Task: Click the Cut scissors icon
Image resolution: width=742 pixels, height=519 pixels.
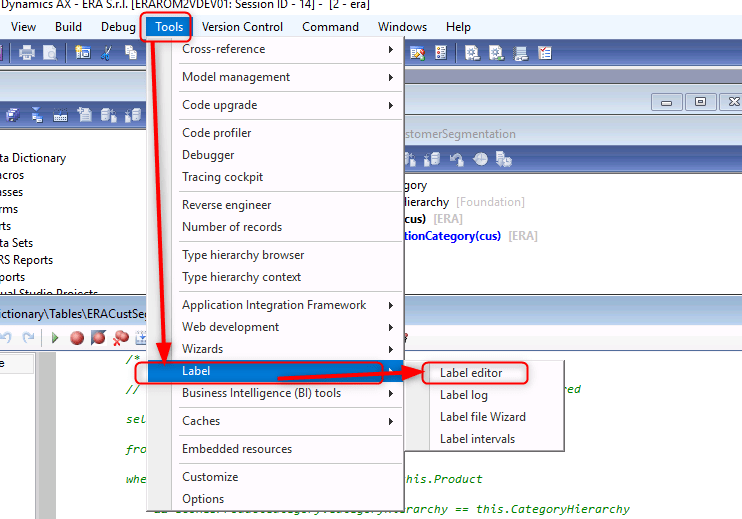Action: [x=106, y=53]
